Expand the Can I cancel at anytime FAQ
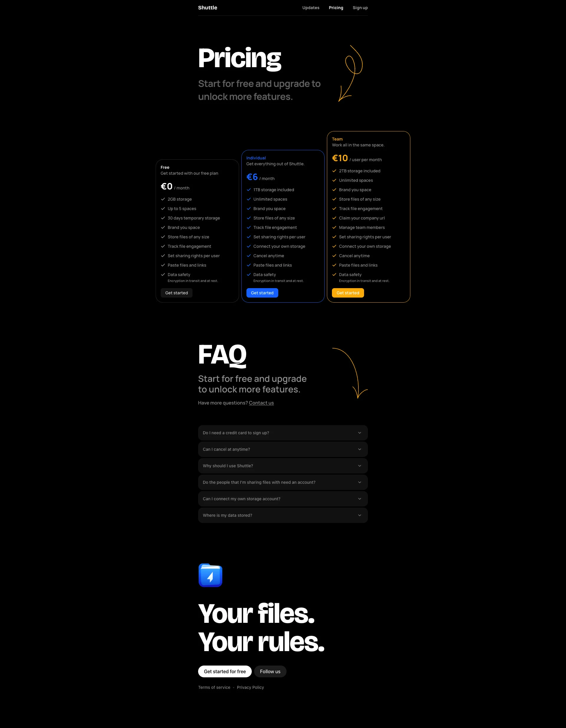The height and width of the screenshot is (728, 566). click(283, 449)
